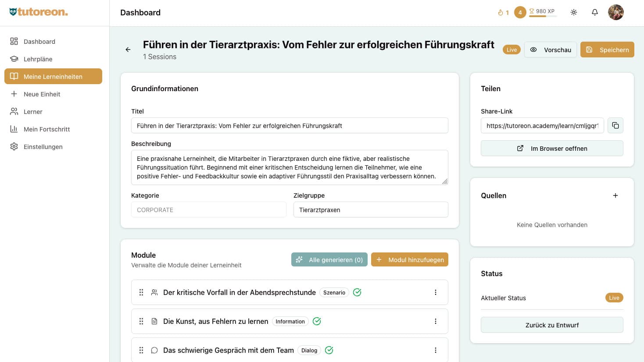This screenshot has height=362, width=644.
Task: Click the green checkmark on the Szenario module
Action: (357, 292)
